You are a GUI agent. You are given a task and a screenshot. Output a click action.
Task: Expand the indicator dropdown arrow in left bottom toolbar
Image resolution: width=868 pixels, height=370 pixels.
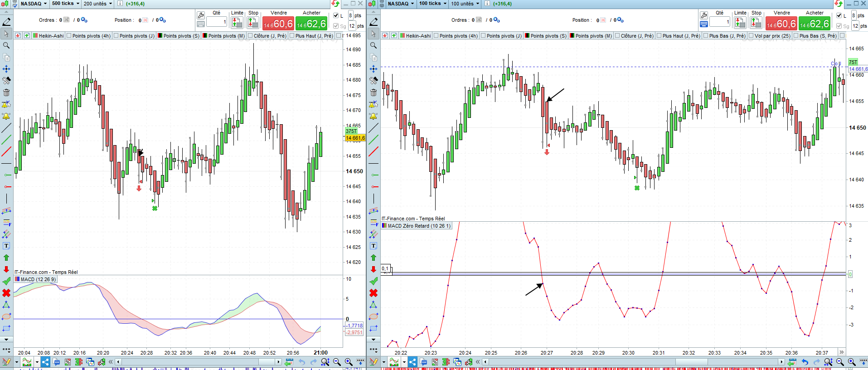click(x=37, y=362)
